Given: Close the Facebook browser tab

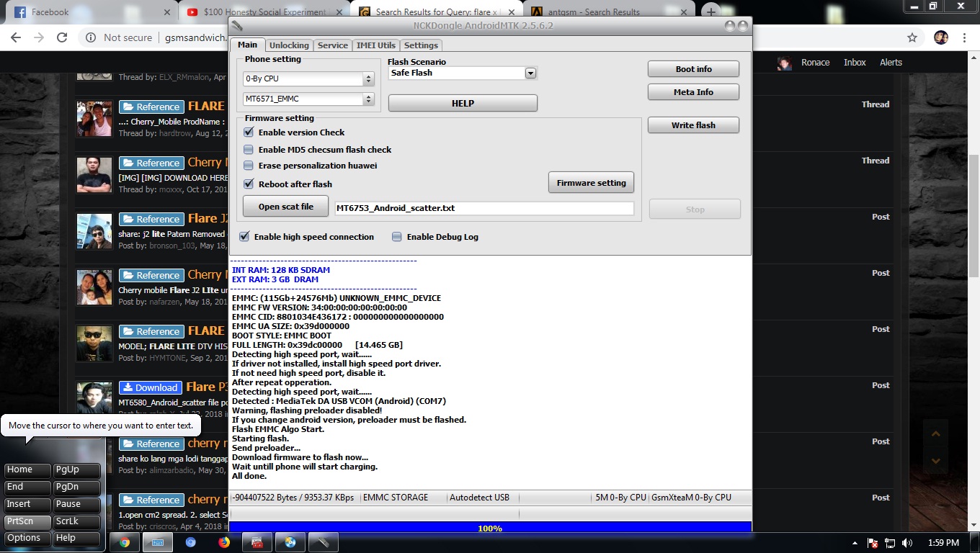Looking at the screenshot, I should [x=167, y=12].
